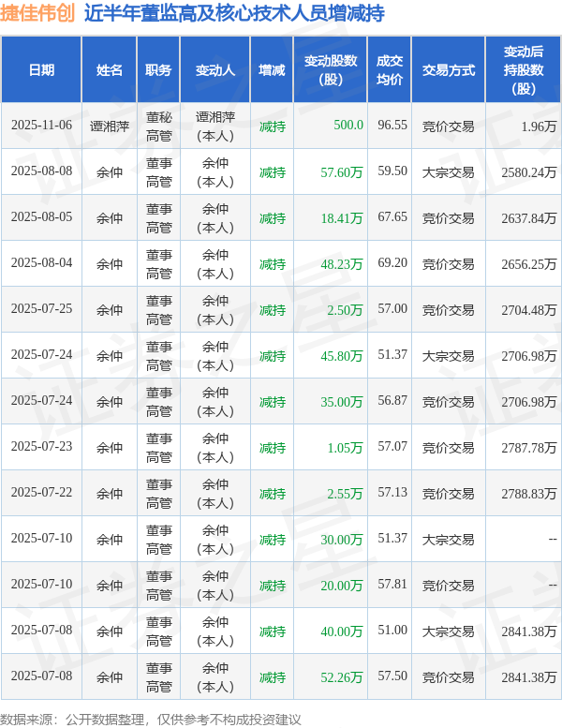Click the 2.55万 share change value
Viewport: 562px width, 728px height.
tap(345, 494)
